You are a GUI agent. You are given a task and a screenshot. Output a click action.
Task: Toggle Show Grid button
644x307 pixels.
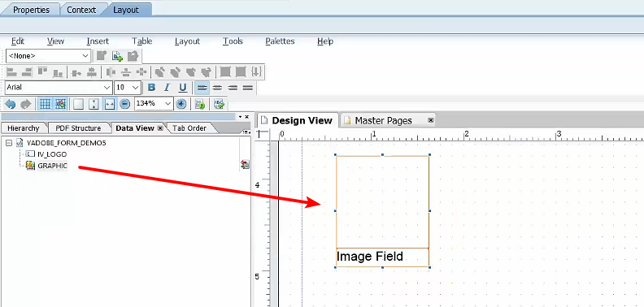click(x=45, y=104)
